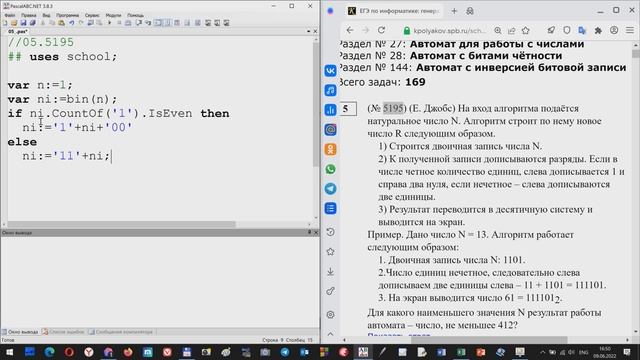
Task: Open Odnoklassniki in browser sidebar
Action: point(330,149)
